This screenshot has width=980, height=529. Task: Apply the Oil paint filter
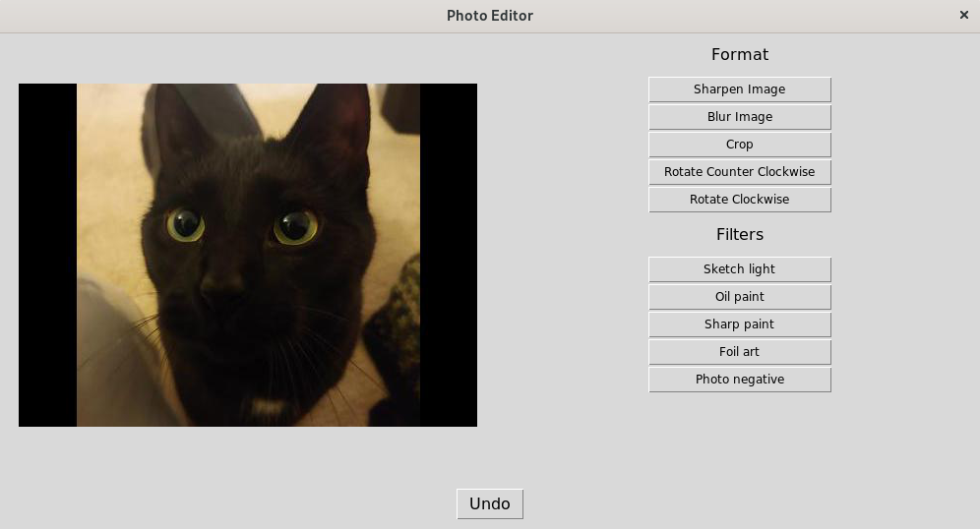[x=739, y=297]
